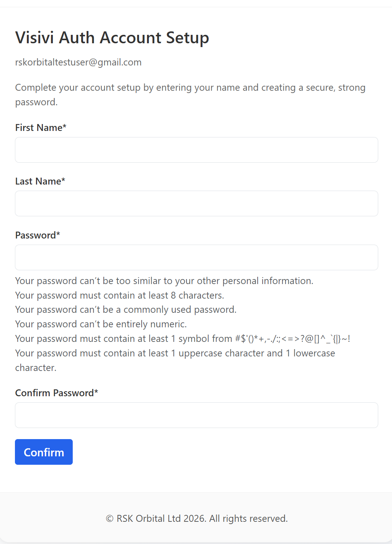Click the rskorbitaltestuser@gmail.com email text
This screenshot has height=544, width=392.
pos(78,62)
